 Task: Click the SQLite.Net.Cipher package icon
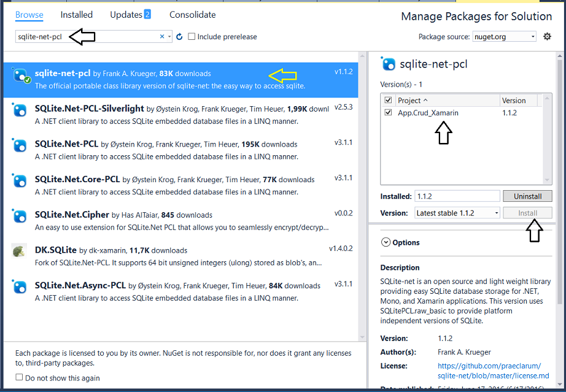coord(20,216)
